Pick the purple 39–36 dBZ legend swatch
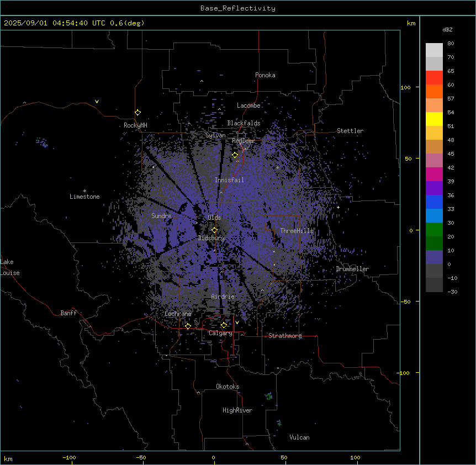 click(x=434, y=188)
